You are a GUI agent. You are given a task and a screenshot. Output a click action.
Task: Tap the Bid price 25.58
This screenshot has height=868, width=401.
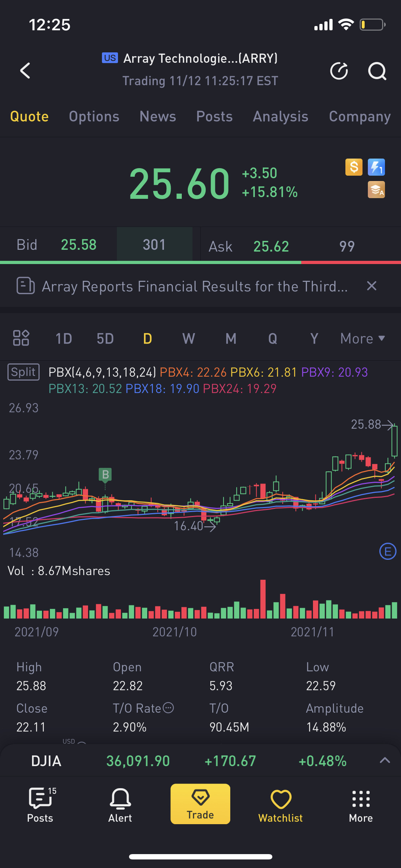pyautogui.click(x=79, y=245)
